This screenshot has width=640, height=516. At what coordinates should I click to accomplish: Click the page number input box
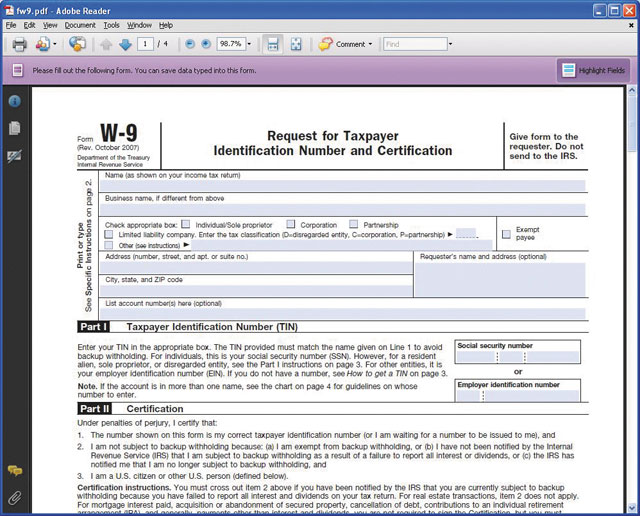click(145, 44)
